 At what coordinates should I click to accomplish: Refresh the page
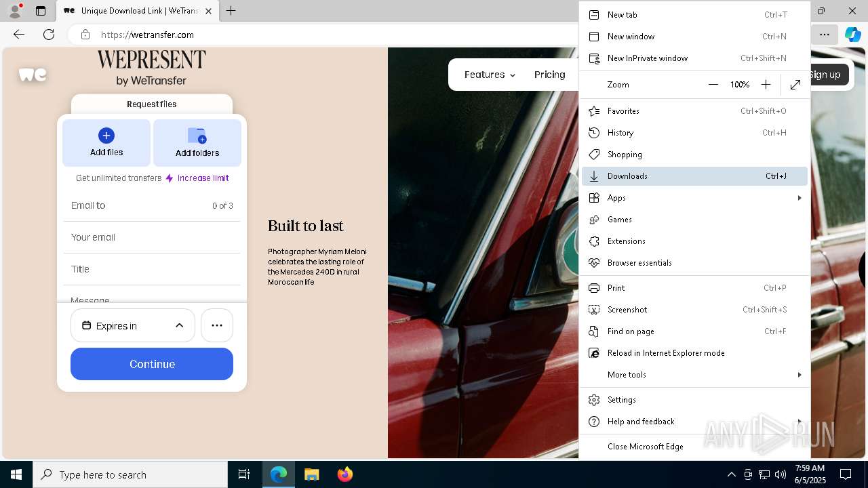(x=49, y=35)
